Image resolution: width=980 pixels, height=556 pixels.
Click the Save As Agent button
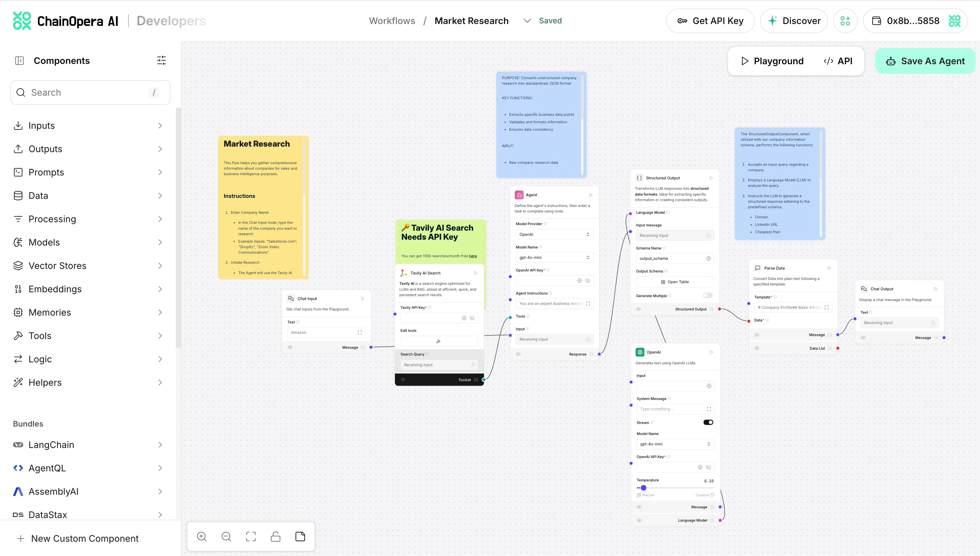click(926, 61)
